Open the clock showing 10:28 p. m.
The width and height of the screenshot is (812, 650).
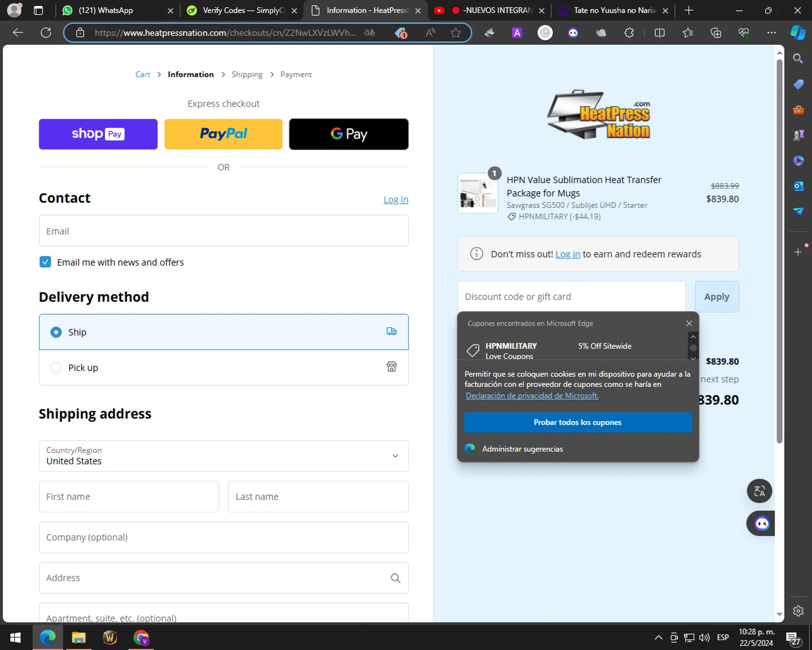coord(756,638)
